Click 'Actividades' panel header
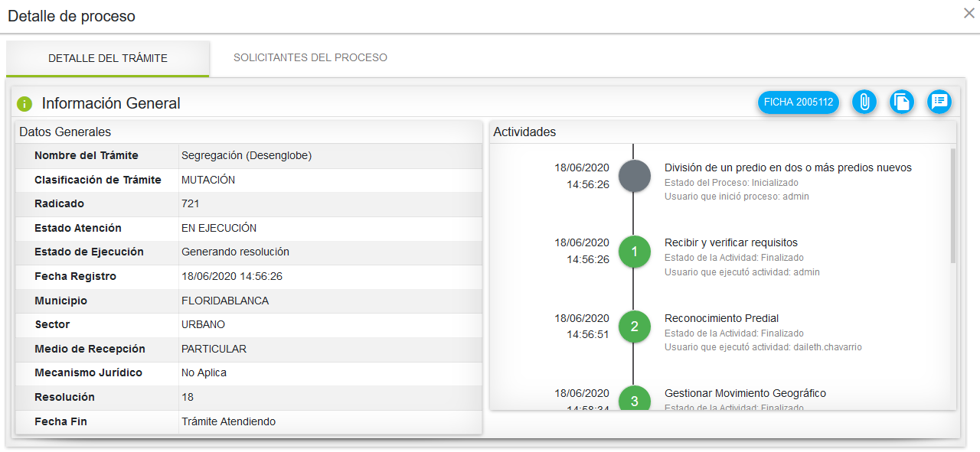This screenshot has height=452, width=980. (x=524, y=132)
